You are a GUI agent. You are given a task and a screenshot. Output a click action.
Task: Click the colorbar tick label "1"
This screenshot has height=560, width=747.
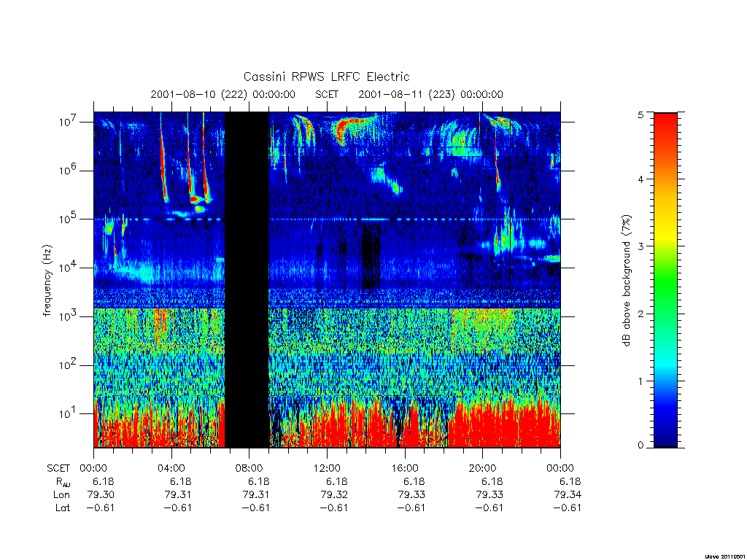coord(640,381)
